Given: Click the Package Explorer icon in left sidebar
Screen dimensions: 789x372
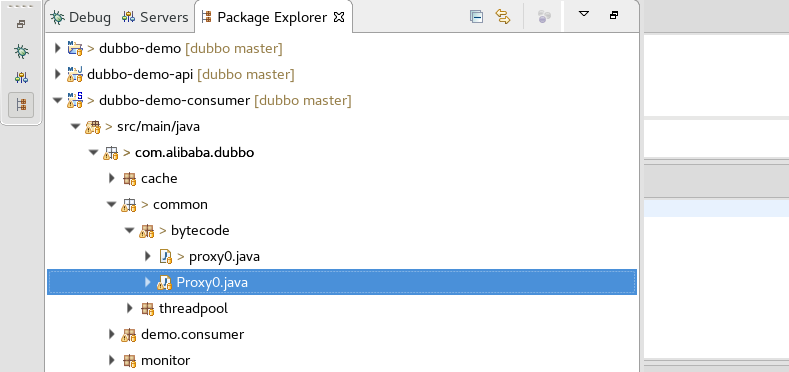Looking at the screenshot, I should click(x=21, y=105).
